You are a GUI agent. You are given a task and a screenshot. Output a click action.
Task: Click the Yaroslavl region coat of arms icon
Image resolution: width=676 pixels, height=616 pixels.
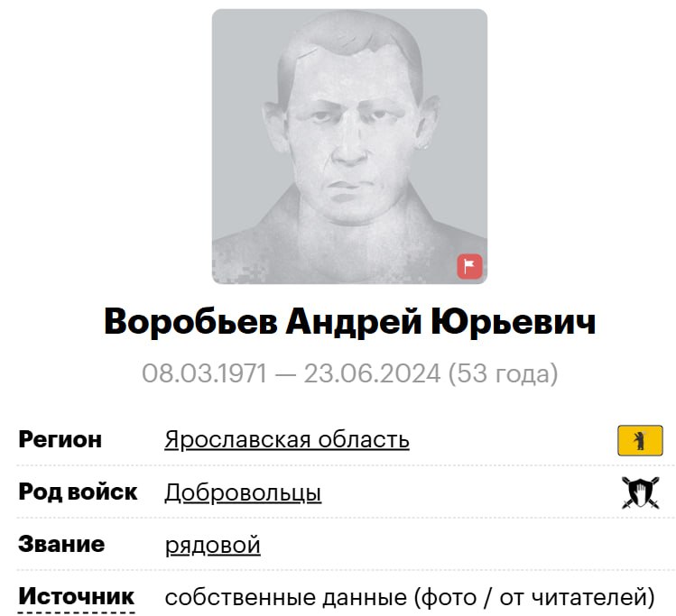(x=640, y=440)
